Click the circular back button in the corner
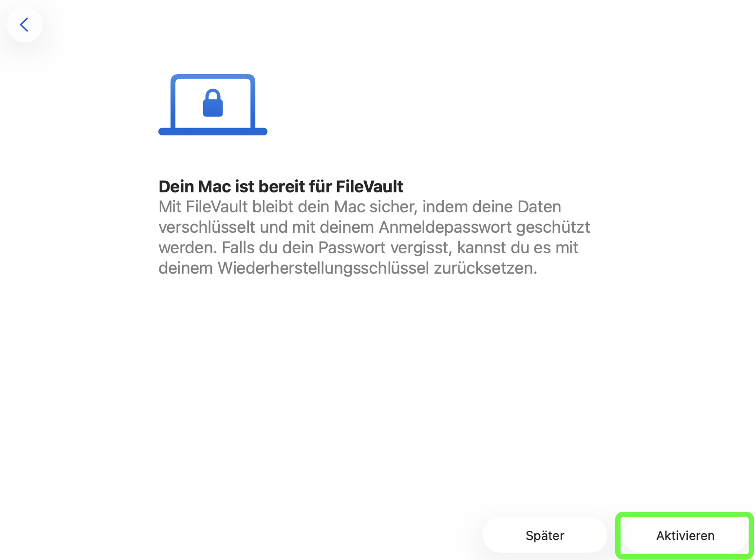The height and width of the screenshot is (560, 755). pyautogui.click(x=24, y=24)
